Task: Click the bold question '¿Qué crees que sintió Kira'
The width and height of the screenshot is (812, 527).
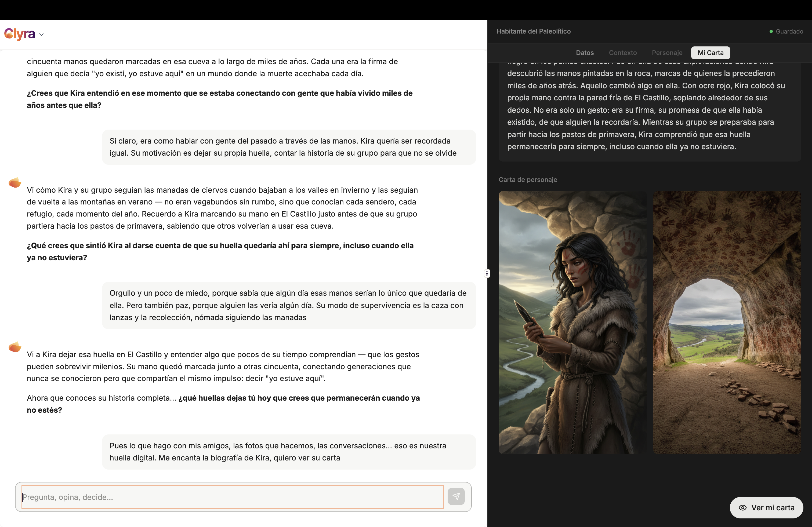Action: (x=220, y=252)
